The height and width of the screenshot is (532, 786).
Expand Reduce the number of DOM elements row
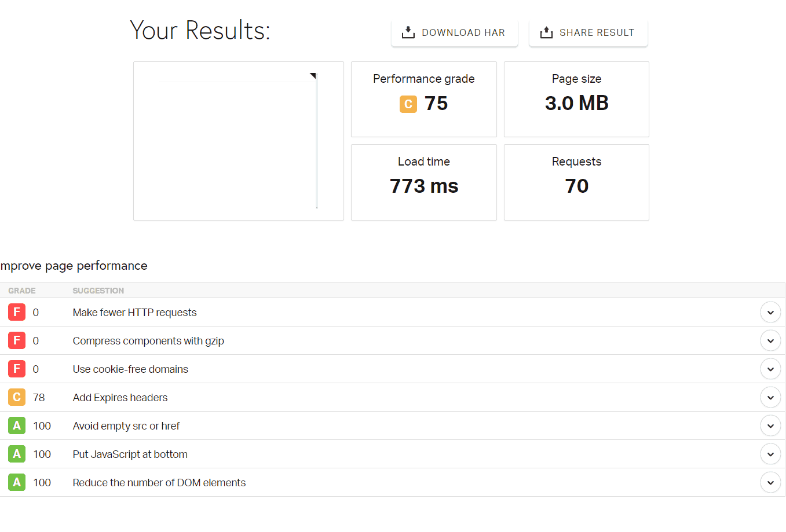pyautogui.click(x=770, y=482)
